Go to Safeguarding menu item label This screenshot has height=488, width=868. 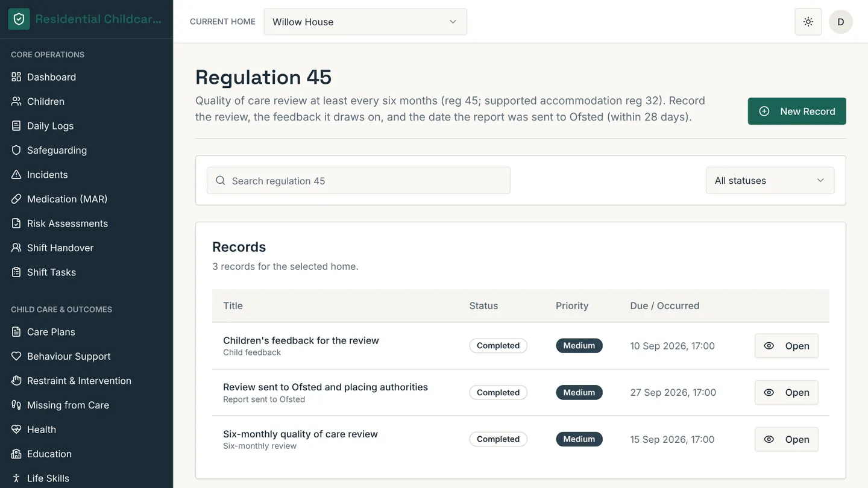[57, 150]
